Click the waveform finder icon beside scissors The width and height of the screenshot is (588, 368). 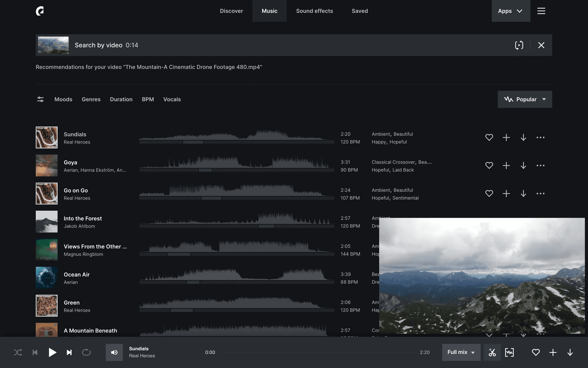509,352
